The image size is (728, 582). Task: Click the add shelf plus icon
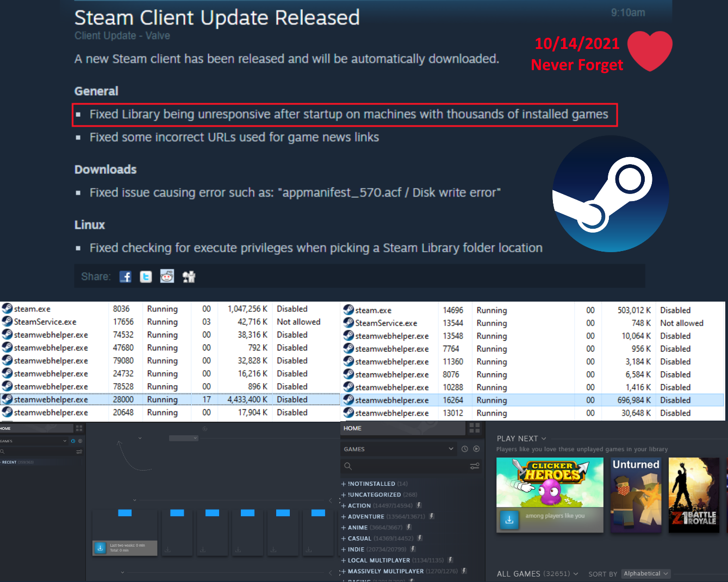pos(205,429)
